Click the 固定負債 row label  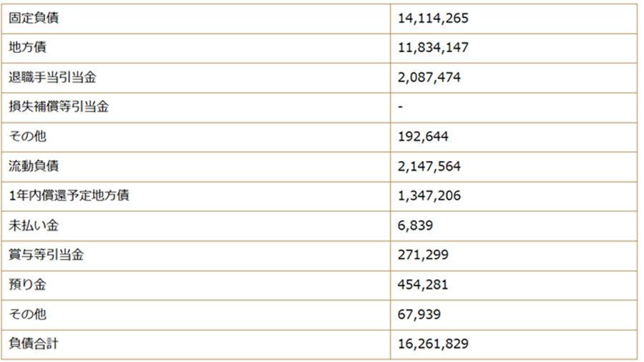pos(34,19)
